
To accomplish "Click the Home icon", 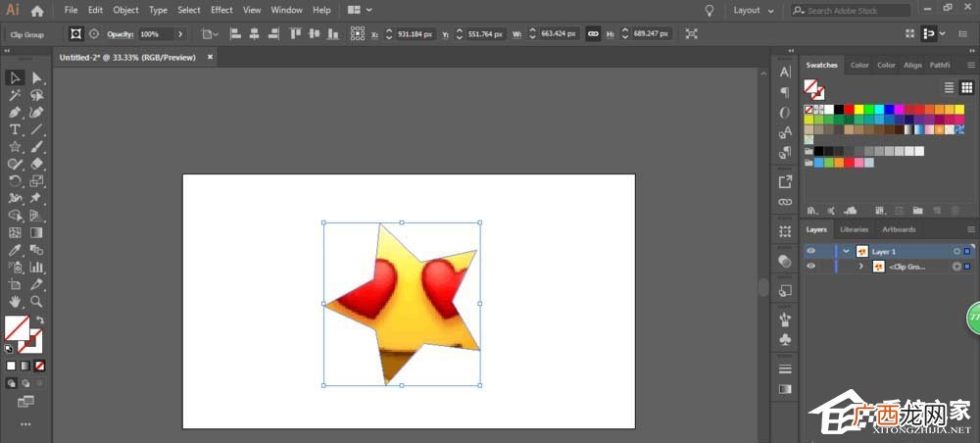I will click(37, 11).
